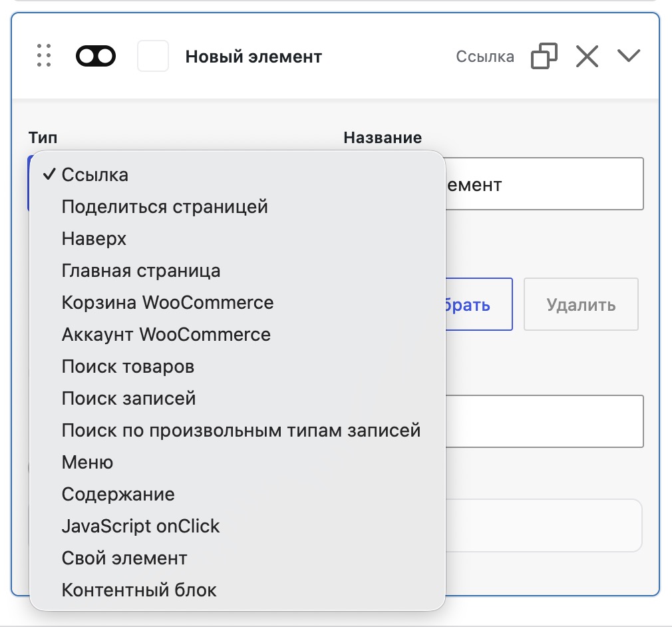Choose "Поделиться страницей" from the type list
Image resolution: width=672 pixels, height=627 pixels.
pos(238,207)
